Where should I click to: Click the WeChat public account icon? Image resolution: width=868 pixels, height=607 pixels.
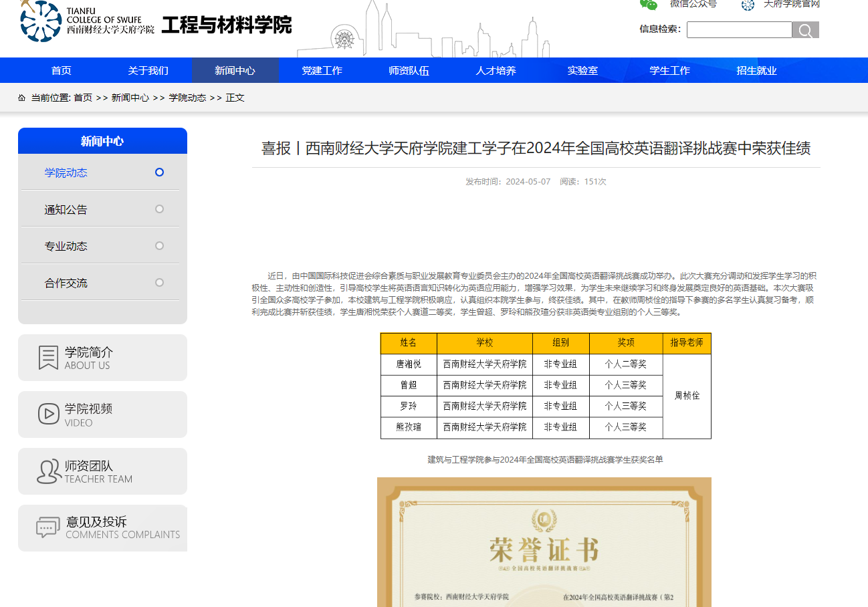649,5
